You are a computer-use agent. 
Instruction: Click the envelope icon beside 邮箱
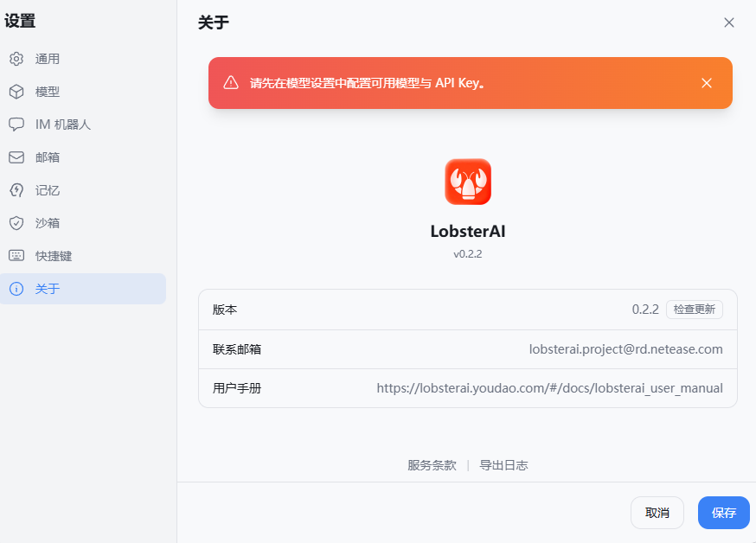(16, 157)
